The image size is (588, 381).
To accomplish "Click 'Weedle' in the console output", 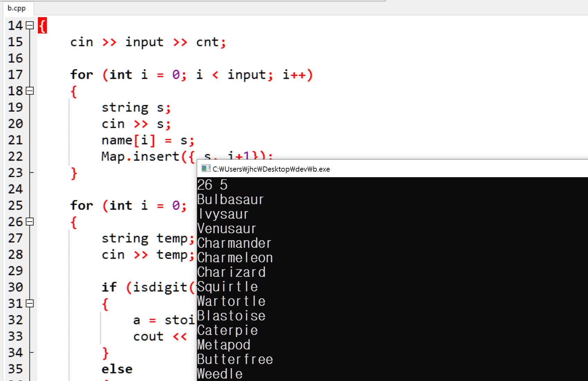I will [x=220, y=374].
